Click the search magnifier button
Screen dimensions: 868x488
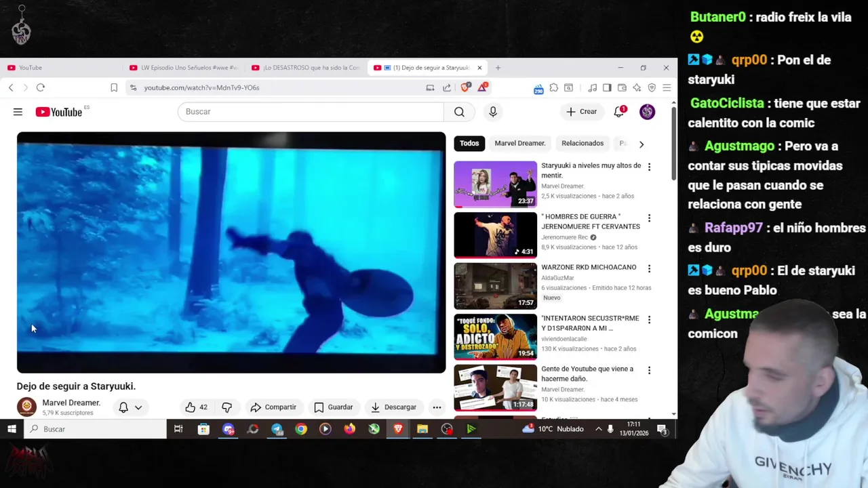coord(459,112)
